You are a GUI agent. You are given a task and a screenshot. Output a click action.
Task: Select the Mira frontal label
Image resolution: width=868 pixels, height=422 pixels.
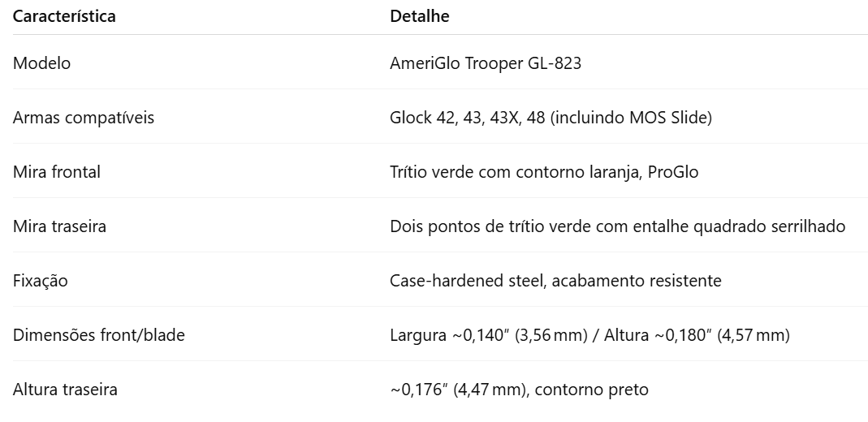click(57, 172)
